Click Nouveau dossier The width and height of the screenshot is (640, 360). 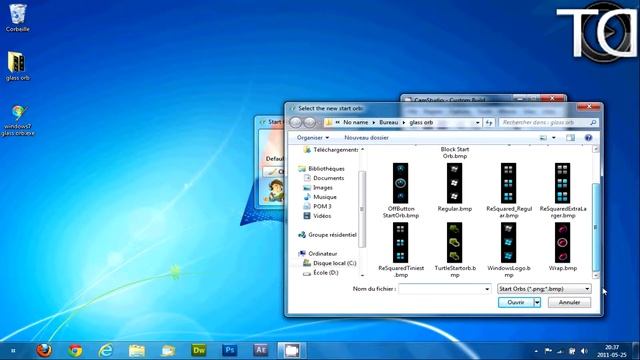pos(366,138)
